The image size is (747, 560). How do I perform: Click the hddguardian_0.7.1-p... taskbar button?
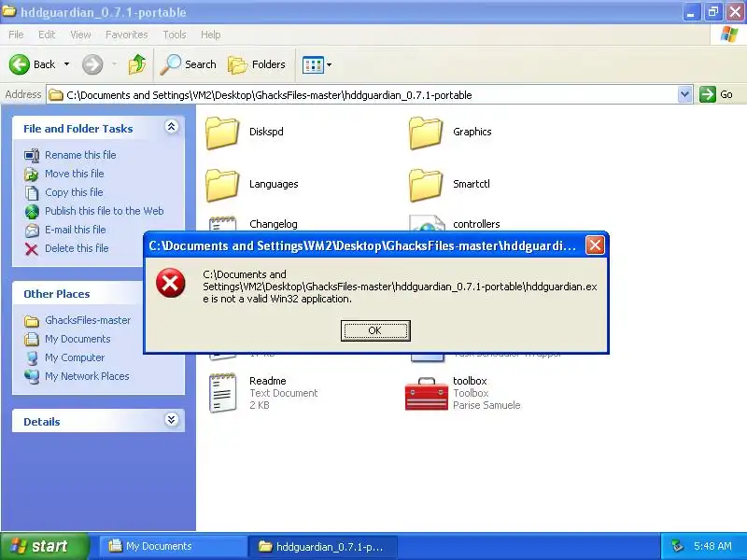[321, 546]
